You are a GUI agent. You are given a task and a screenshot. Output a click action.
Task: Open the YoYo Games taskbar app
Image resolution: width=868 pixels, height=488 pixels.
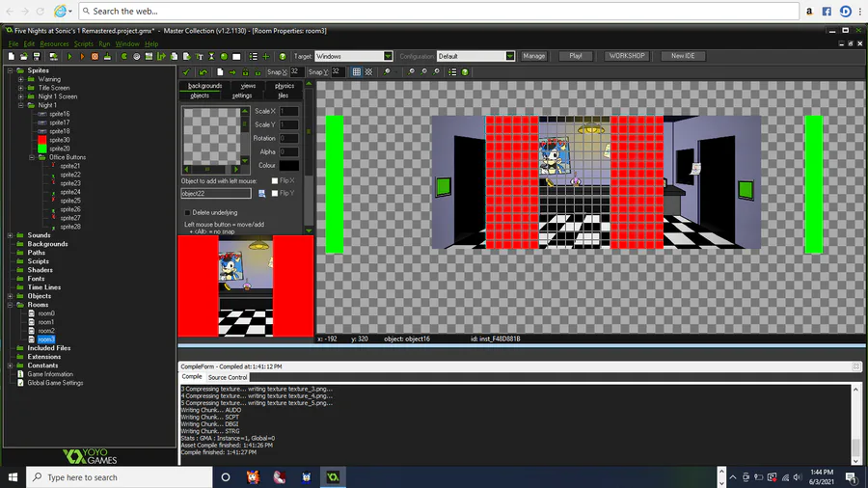(333, 477)
